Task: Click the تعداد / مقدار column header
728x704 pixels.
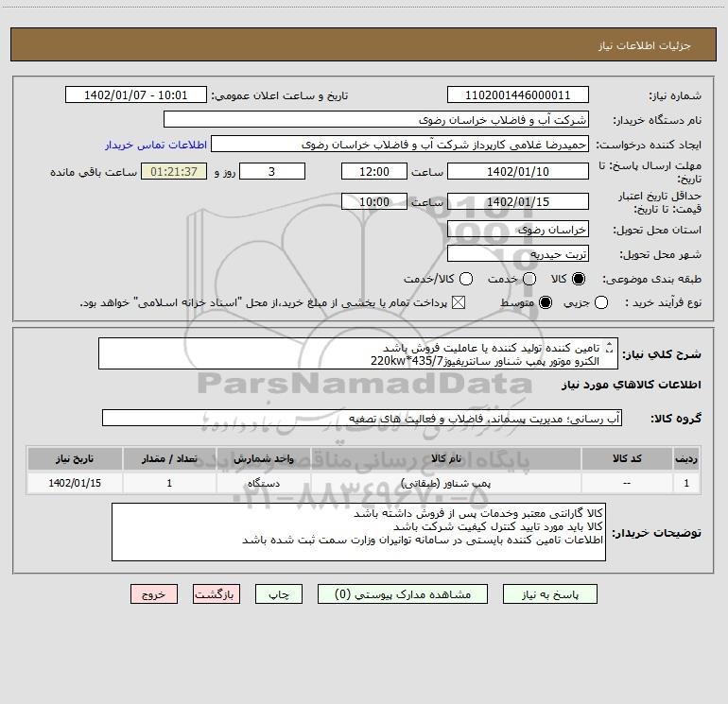Action: click(x=169, y=458)
